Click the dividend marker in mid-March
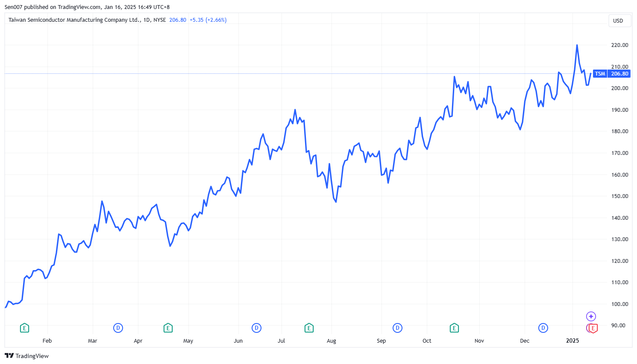637x364 pixels. coord(118,328)
